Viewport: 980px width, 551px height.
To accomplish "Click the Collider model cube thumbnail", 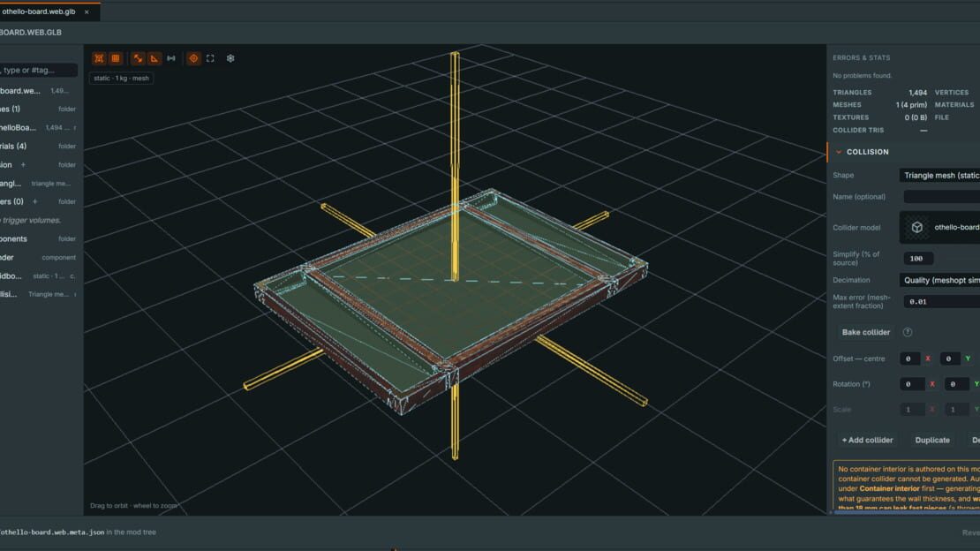I will [917, 227].
